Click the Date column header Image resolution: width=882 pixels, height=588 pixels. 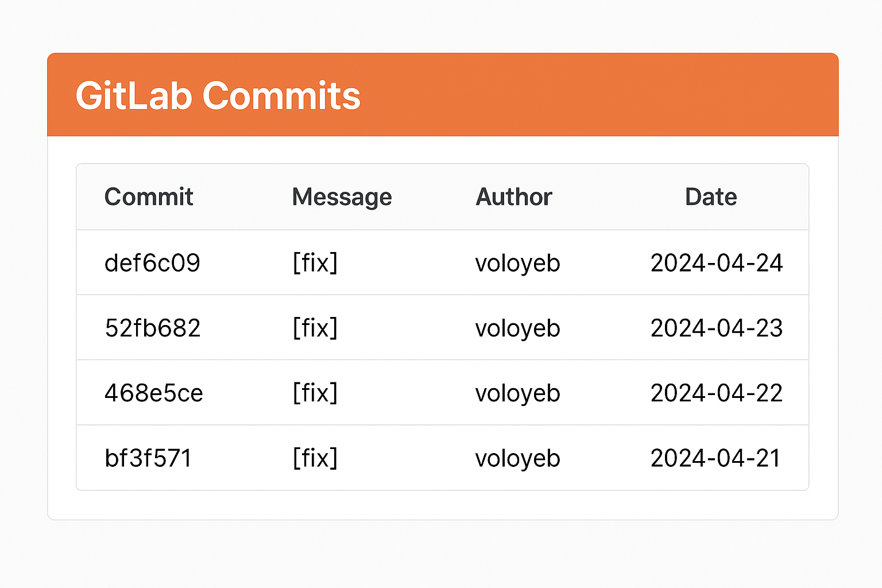711,197
